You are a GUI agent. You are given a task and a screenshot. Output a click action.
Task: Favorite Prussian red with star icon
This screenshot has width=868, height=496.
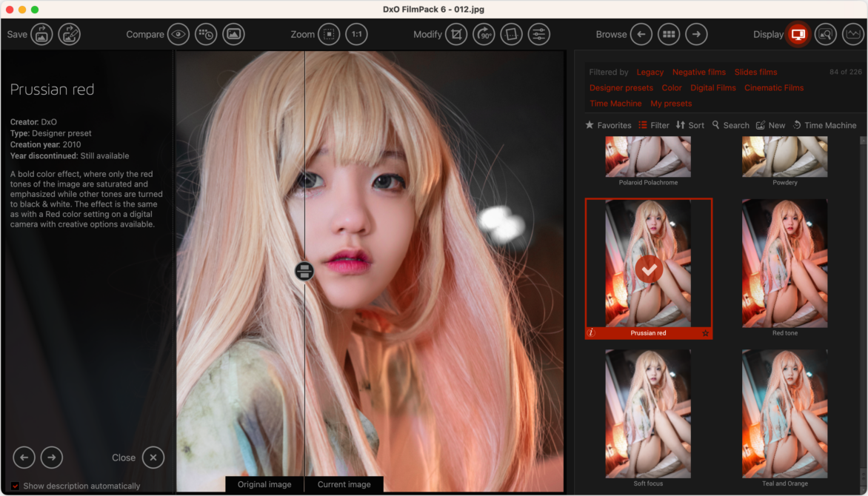pos(705,333)
